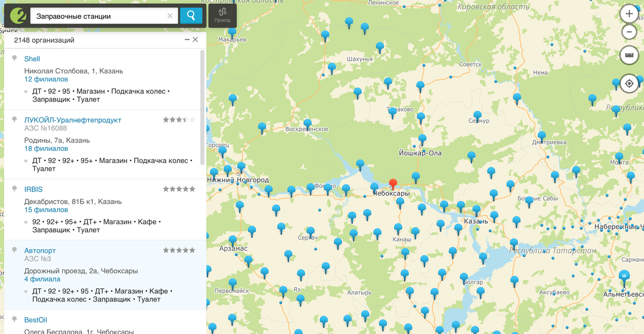
Task: Show IRBIS 15 филиалов
Action: (46, 210)
